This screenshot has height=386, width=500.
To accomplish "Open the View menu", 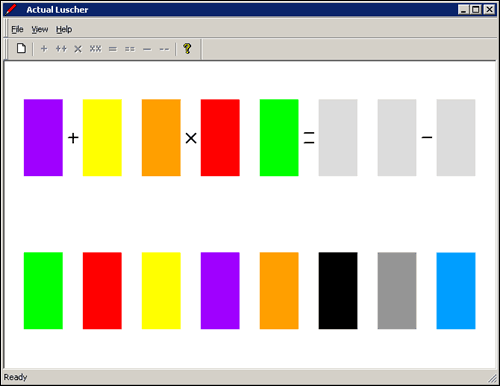I will pos(40,29).
